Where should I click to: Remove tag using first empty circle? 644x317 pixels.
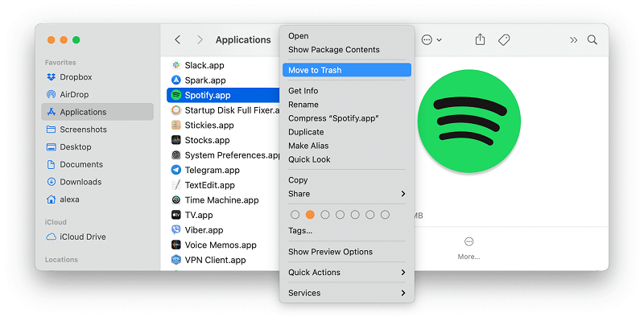[295, 215]
